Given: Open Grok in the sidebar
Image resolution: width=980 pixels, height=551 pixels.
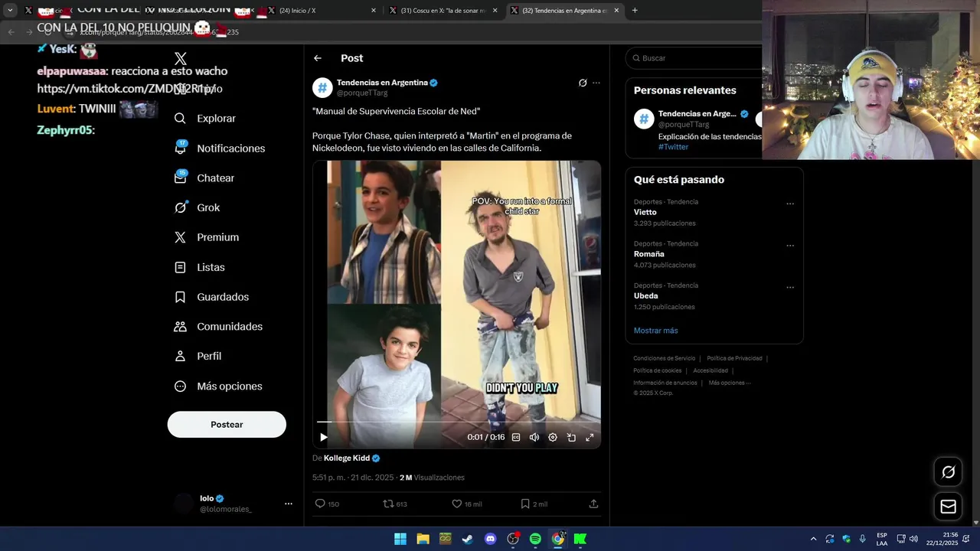Looking at the screenshot, I should pyautogui.click(x=198, y=207).
